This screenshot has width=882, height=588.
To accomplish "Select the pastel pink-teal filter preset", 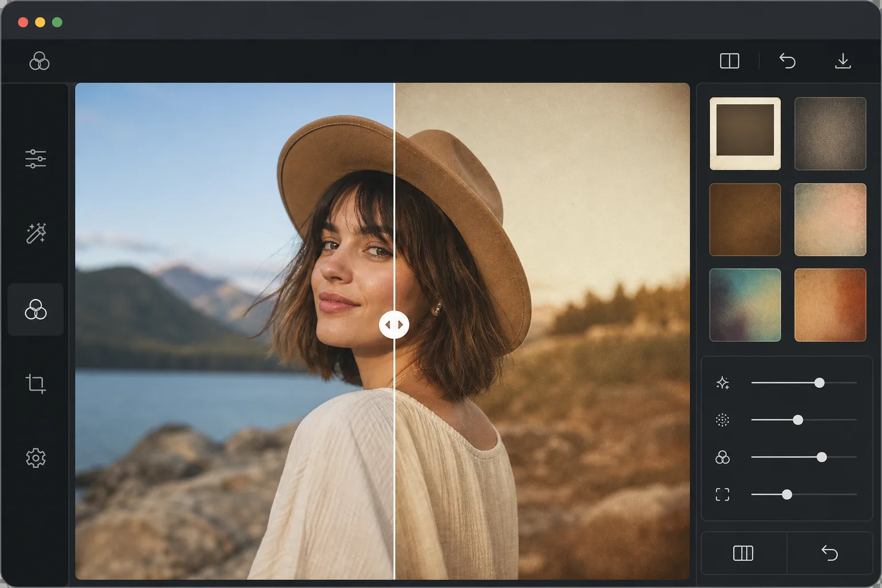I will tap(830, 219).
